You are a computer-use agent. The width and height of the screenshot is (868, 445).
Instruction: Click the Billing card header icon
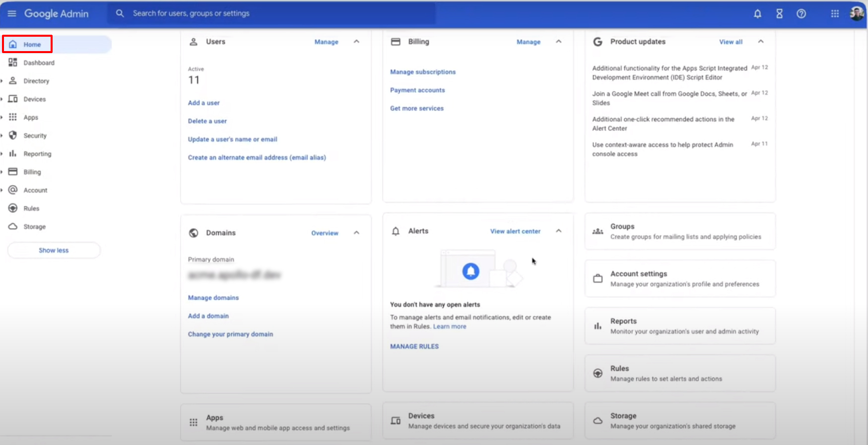point(396,42)
